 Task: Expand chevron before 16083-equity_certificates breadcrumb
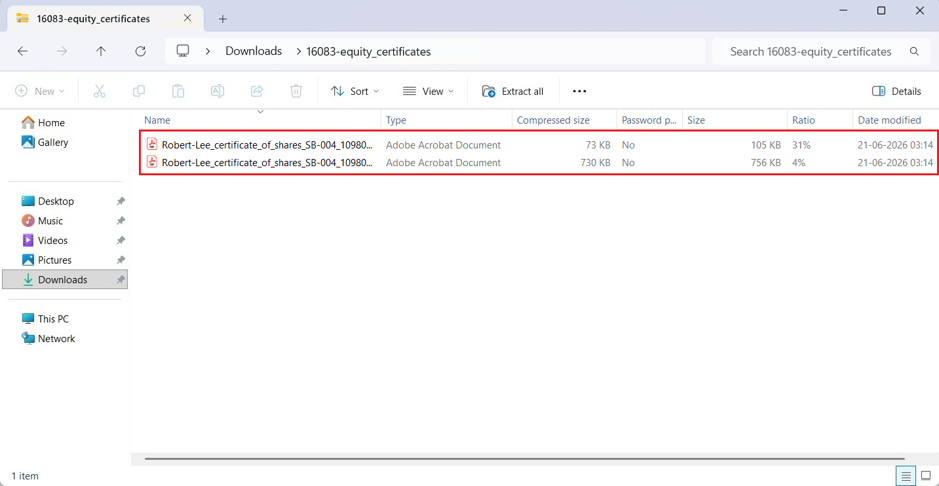pos(298,51)
